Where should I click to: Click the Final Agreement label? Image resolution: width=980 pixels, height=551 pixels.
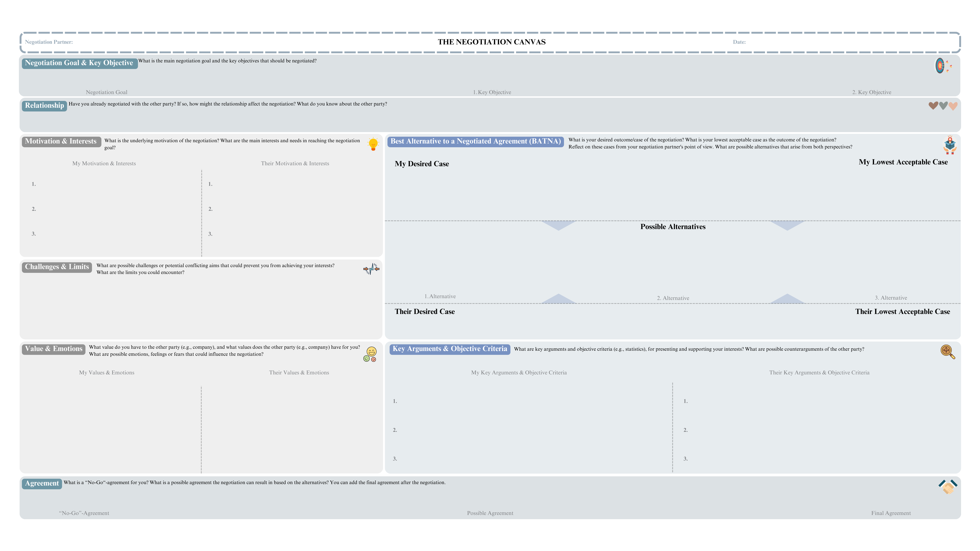click(891, 513)
